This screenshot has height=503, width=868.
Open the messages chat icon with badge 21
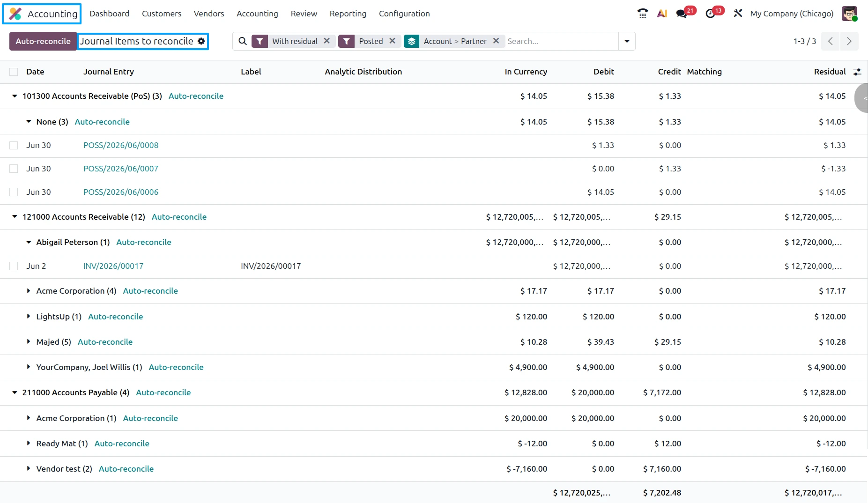[682, 14]
